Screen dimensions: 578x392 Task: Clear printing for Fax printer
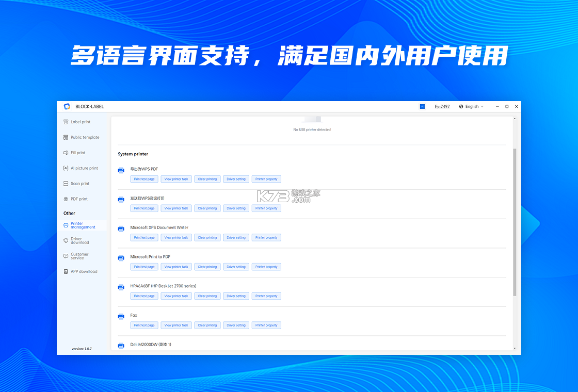pos(207,325)
